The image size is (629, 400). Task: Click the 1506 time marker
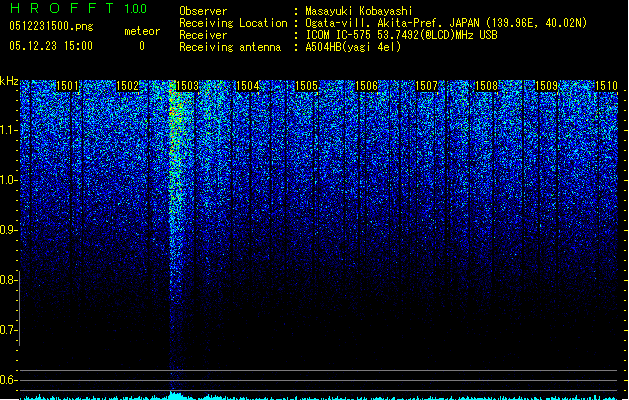click(366, 86)
